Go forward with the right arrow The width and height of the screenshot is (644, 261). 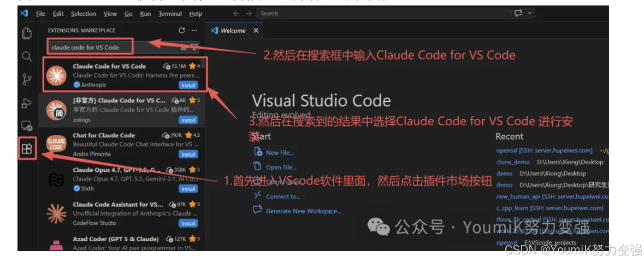coord(249,13)
